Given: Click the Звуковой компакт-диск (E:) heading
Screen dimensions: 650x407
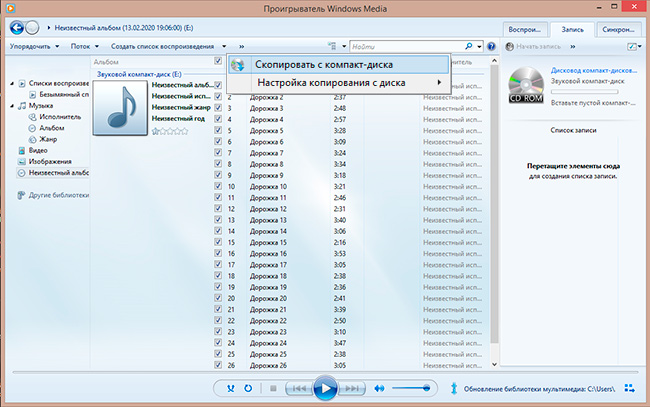Looking at the screenshot, I should tap(139, 74).
